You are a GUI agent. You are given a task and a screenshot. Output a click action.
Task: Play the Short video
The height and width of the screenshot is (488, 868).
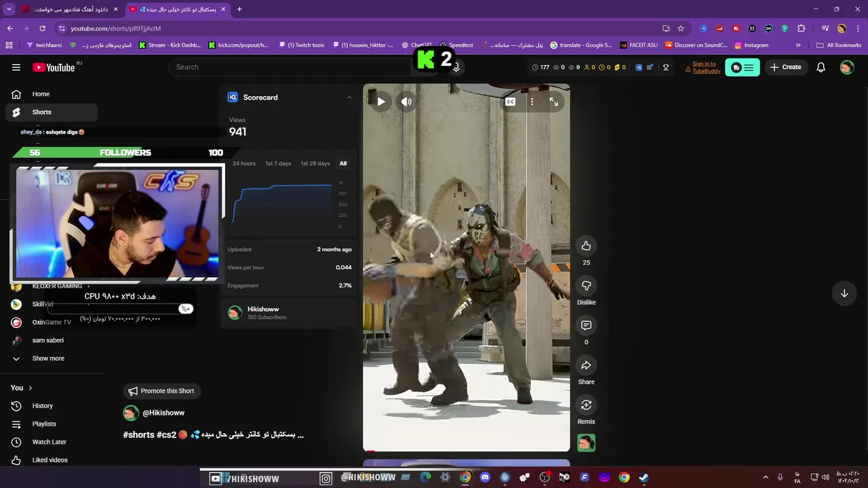[x=381, y=102]
